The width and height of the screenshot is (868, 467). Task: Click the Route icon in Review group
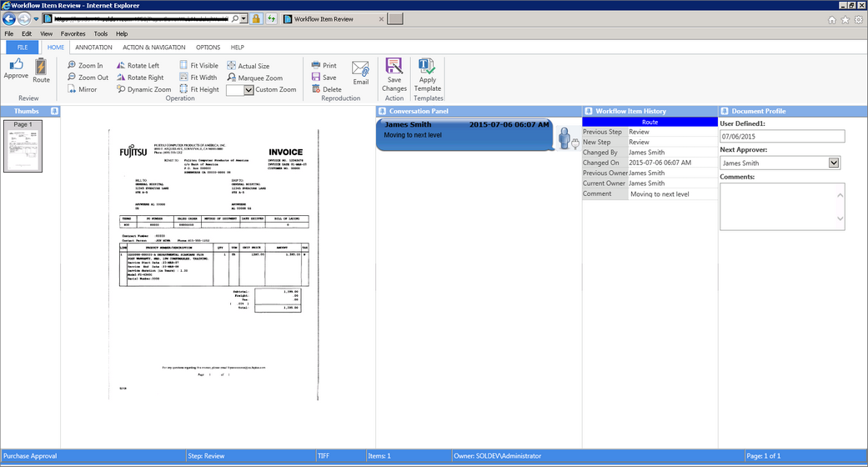[41, 67]
